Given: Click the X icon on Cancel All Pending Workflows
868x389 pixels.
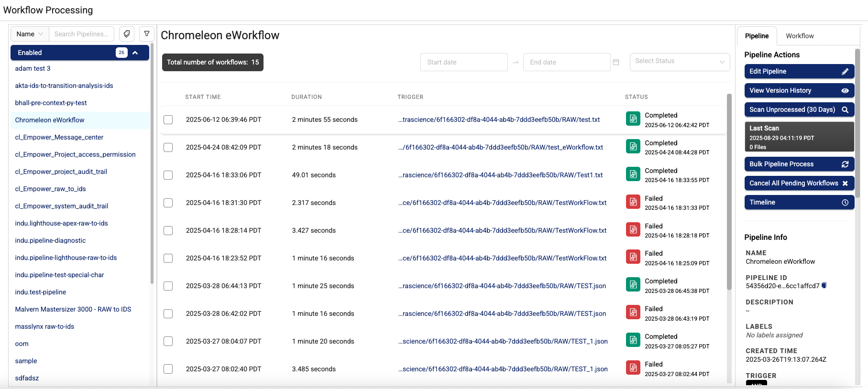Looking at the screenshot, I should click(x=845, y=183).
